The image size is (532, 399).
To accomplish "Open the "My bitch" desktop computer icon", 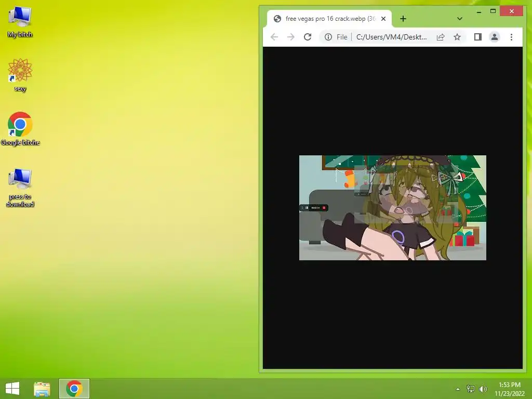I will click(x=20, y=21).
